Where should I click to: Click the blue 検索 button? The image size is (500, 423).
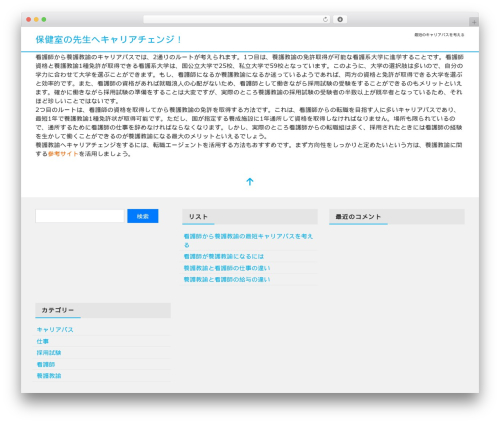[143, 216]
